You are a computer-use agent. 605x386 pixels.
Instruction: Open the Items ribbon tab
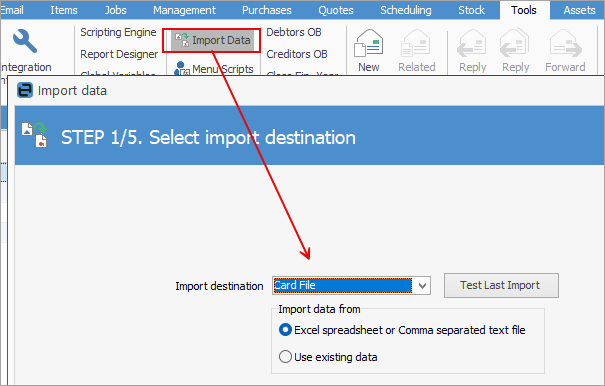coord(64,10)
